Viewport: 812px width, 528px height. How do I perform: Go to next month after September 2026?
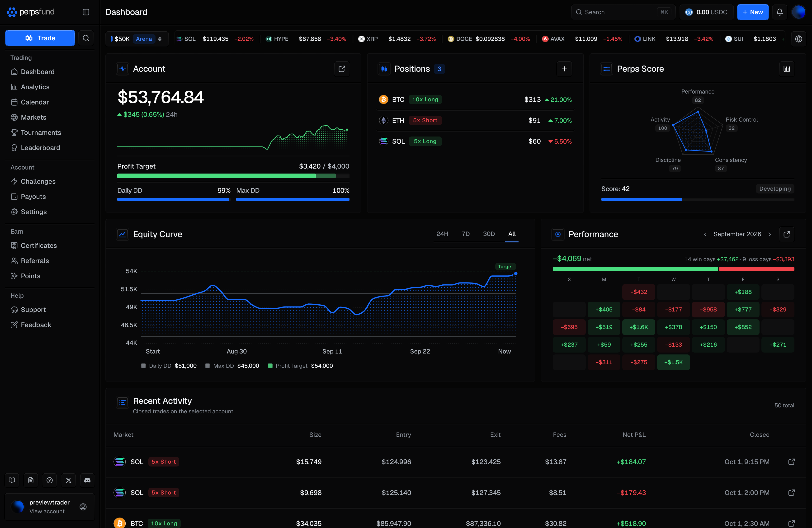click(x=769, y=234)
